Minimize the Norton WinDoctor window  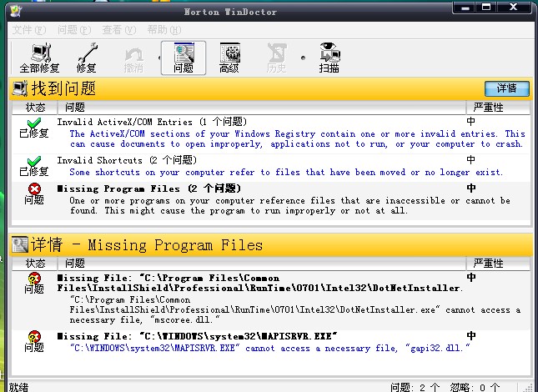pyautogui.click(x=465, y=8)
